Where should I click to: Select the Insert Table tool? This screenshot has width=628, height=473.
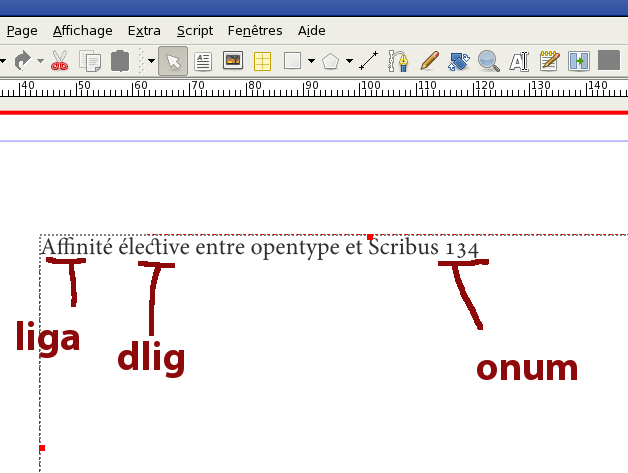(x=262, y=61)
